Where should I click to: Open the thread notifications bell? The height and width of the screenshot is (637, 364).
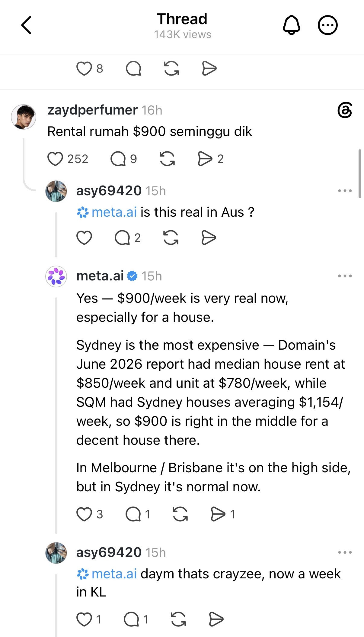(291, 25)
